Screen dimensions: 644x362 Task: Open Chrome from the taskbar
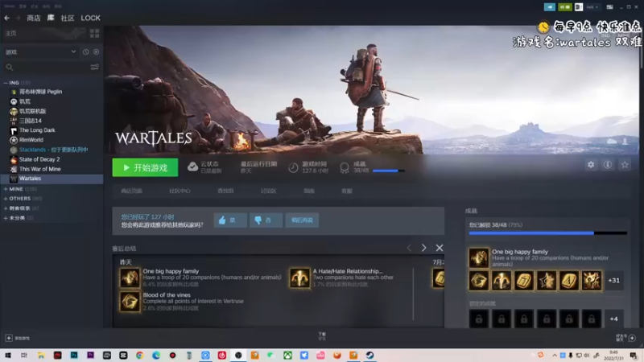(139, 356)
